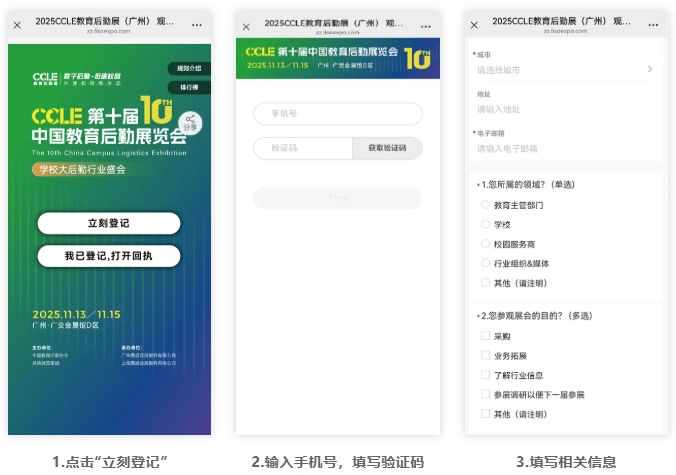Open the more options menu in the first screen
Image resolution: width=676 pixels, height=475 pixels.
[197, 25]
